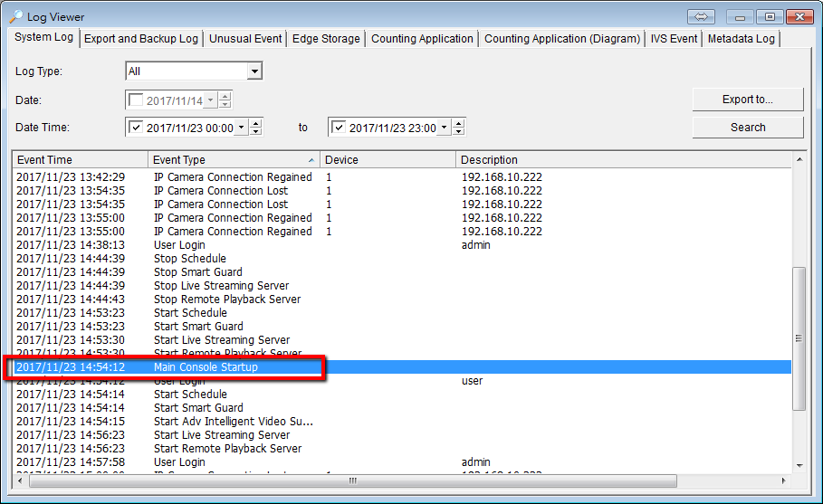
Task: Click the Export to... button
Action: tap(747, 100)
